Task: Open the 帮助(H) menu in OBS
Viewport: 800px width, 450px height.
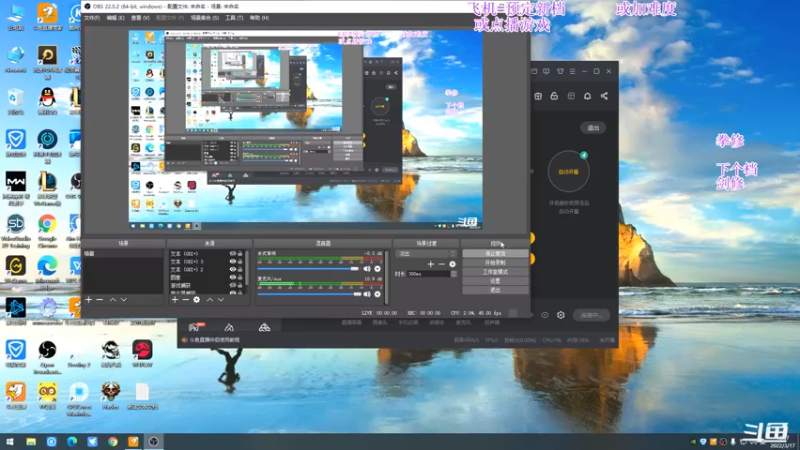Action: click(x=259, y=18)
